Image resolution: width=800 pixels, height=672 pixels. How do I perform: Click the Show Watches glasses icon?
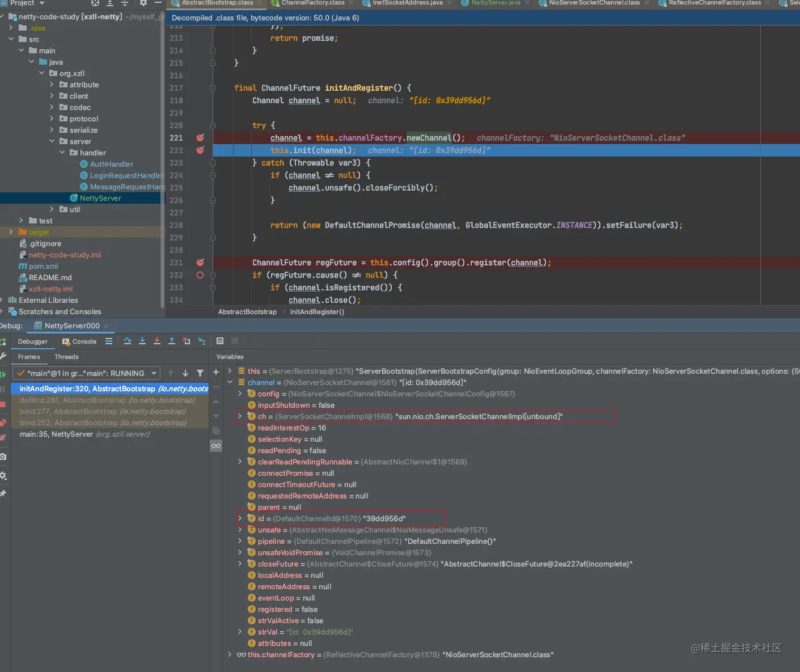coord(216,446)
